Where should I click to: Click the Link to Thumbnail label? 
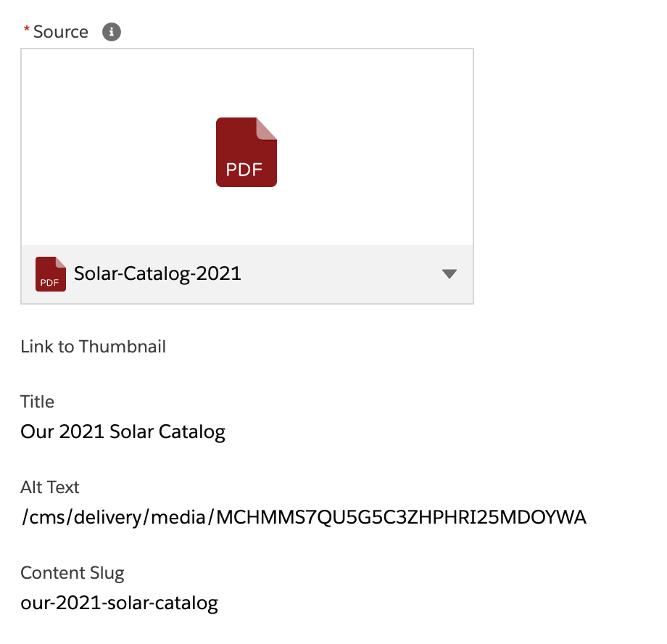(94, 347)
